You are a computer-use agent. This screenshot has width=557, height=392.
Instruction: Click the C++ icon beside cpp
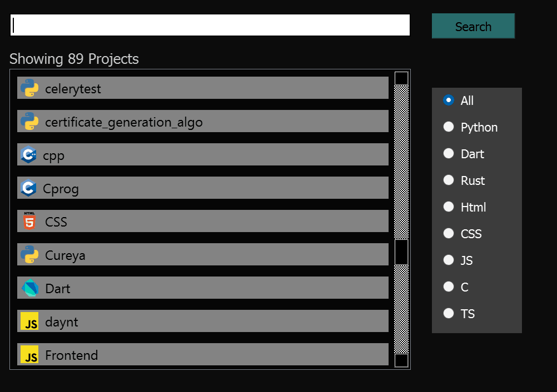tap(28, 155)
